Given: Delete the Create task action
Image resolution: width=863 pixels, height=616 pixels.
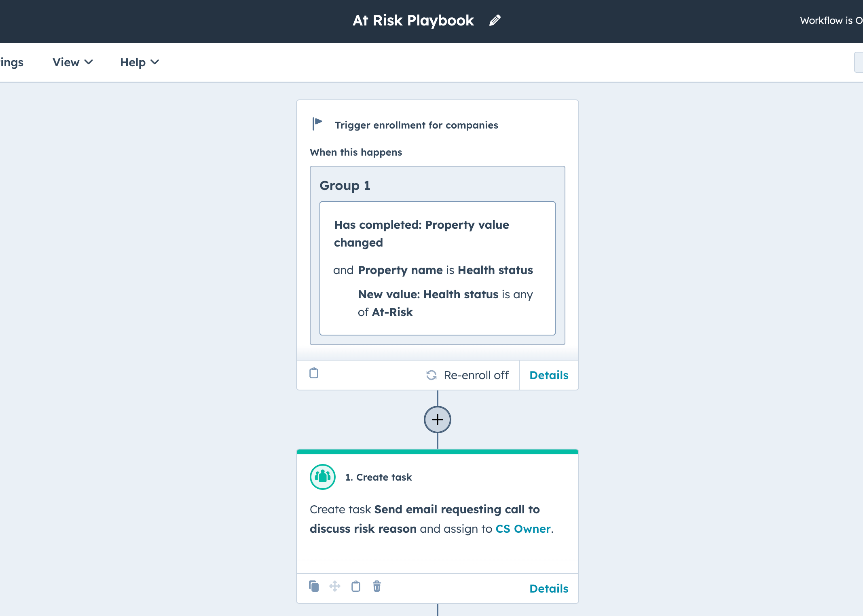Looking at the screenshot, I should click(x=377, y=586).
